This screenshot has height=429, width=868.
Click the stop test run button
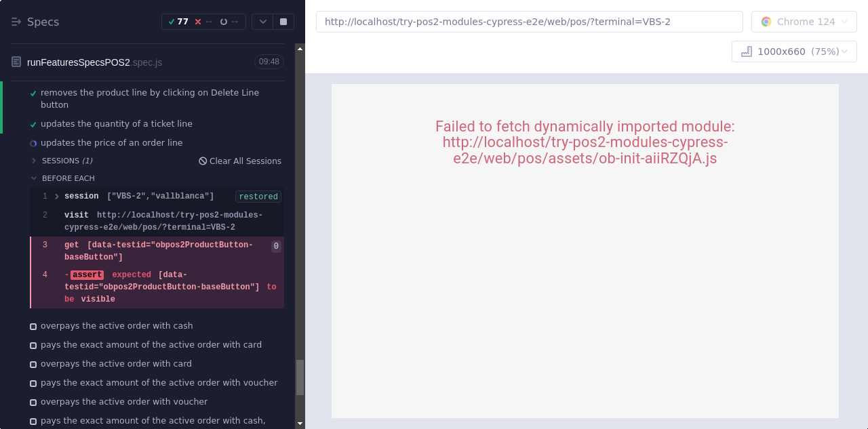point(283,22)
